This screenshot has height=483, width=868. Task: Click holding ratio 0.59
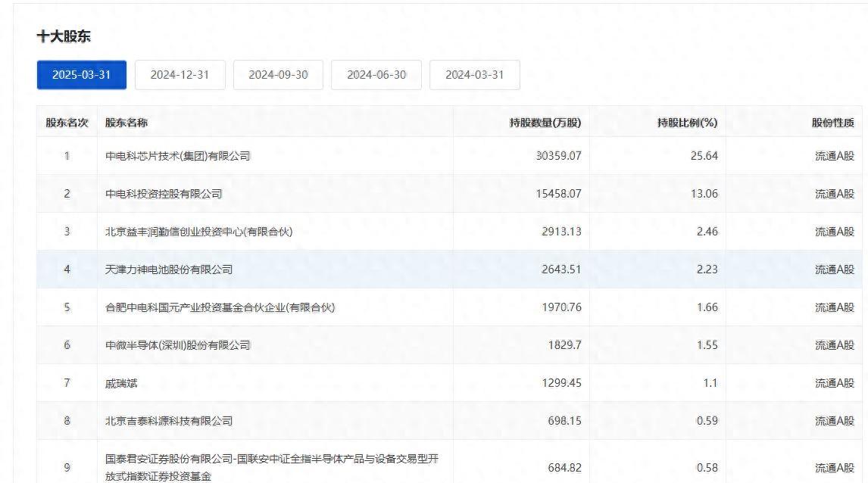(707, 421)
